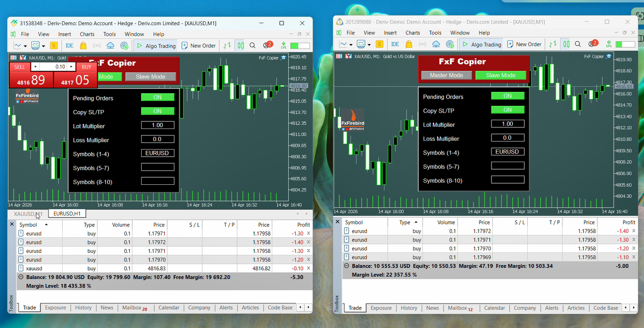
Task: Click Loss Multiplier field in right copier panel
Action: click(x=507, y=138)
